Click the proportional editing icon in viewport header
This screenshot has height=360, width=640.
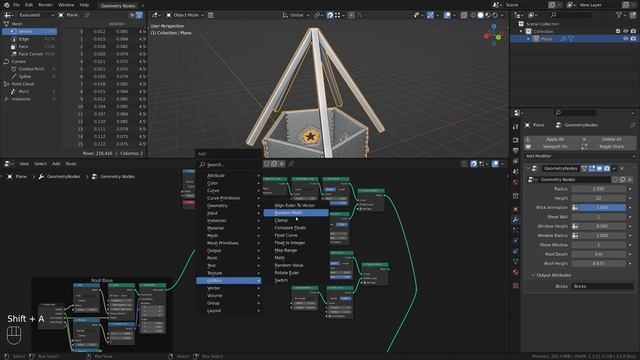click(x=351, y=15)
